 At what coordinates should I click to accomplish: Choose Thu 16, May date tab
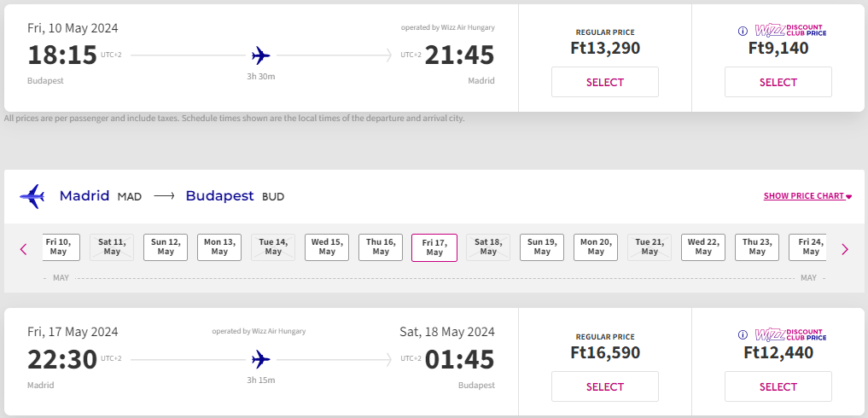(381, 247)
